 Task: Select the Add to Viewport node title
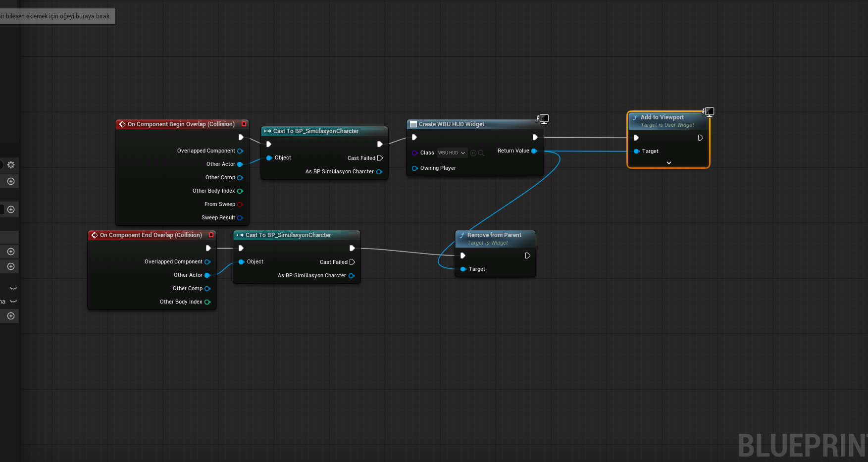[x=662, y=117]
